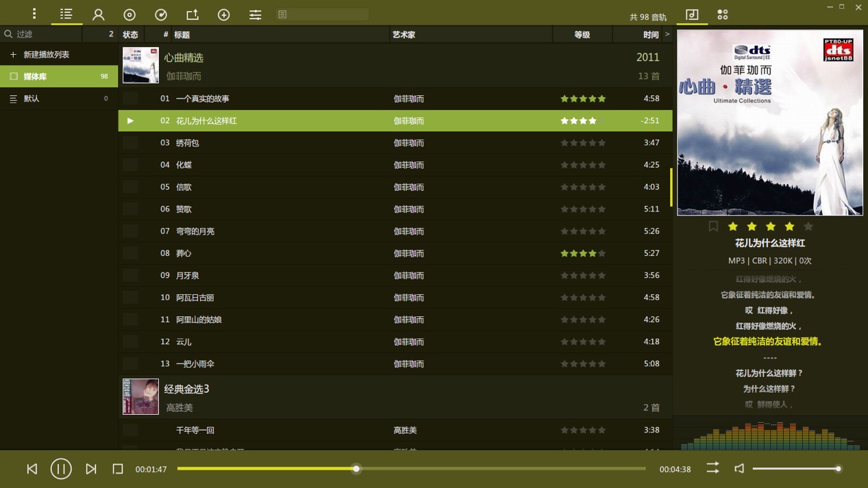
Task: Click the add media plus icon
Action: (x=223, y=14)
